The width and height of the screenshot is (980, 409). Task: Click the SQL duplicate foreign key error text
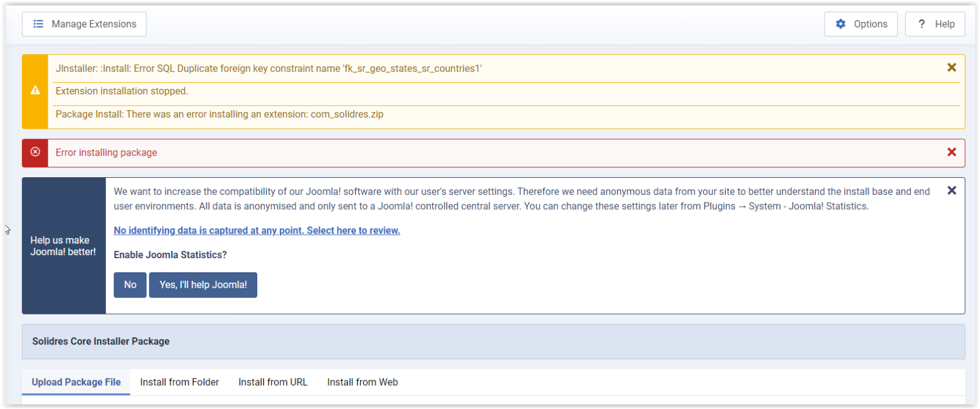(x=268, y=69)
